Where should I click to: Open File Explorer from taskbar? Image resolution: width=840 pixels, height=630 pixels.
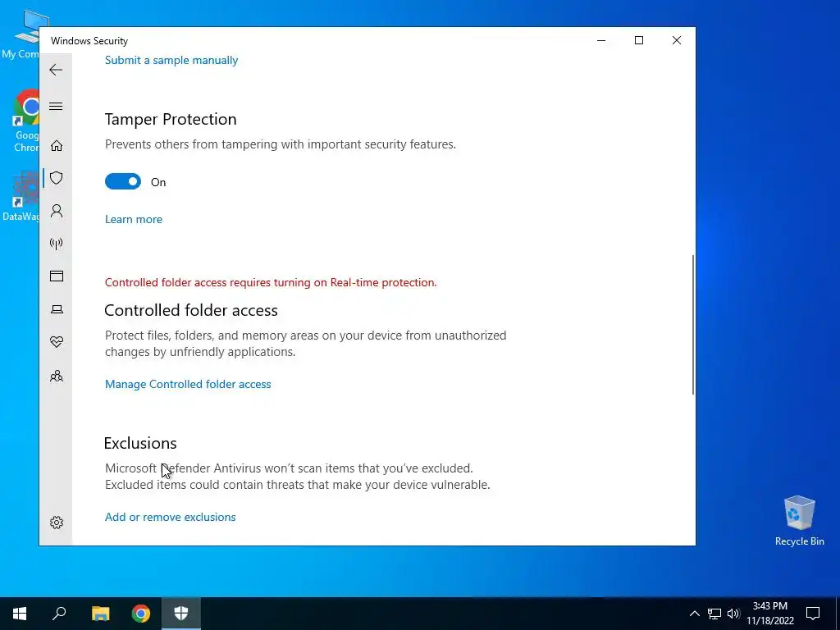(100, 614)
